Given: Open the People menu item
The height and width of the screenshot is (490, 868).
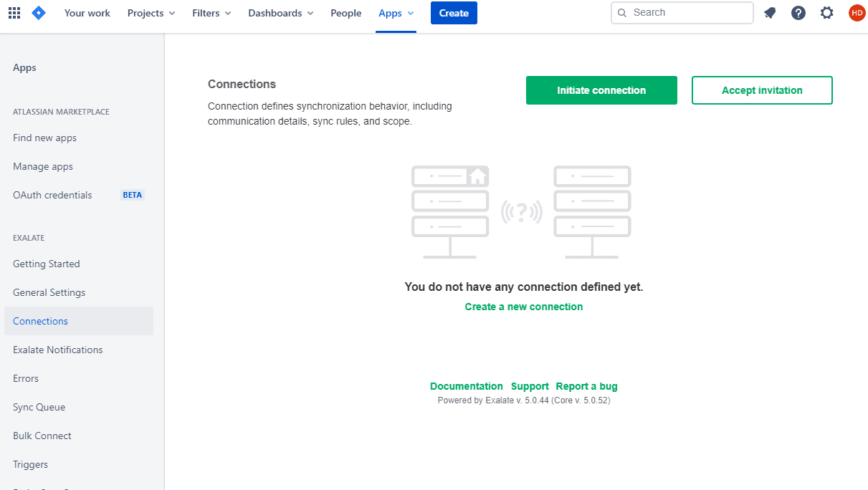Looking at the screenshot, I should (x=346, y=13).
